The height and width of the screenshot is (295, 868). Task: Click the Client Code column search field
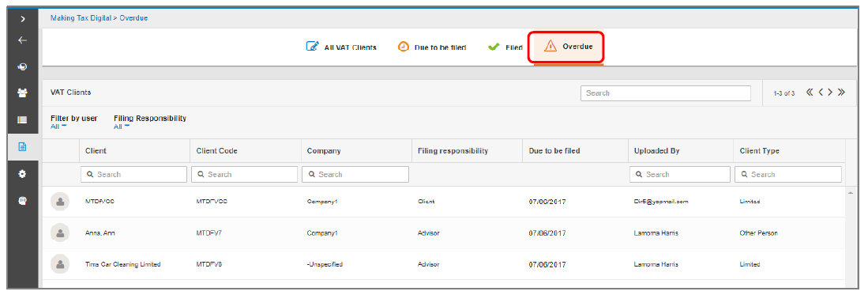pyautogui.click(x=244, y=174)
